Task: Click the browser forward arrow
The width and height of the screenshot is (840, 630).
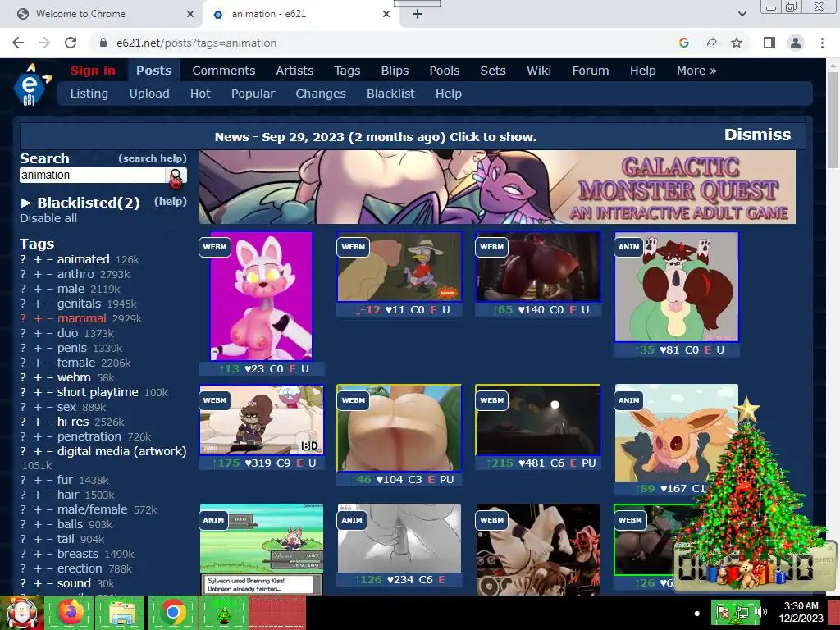Action: (x=44, y=43)
